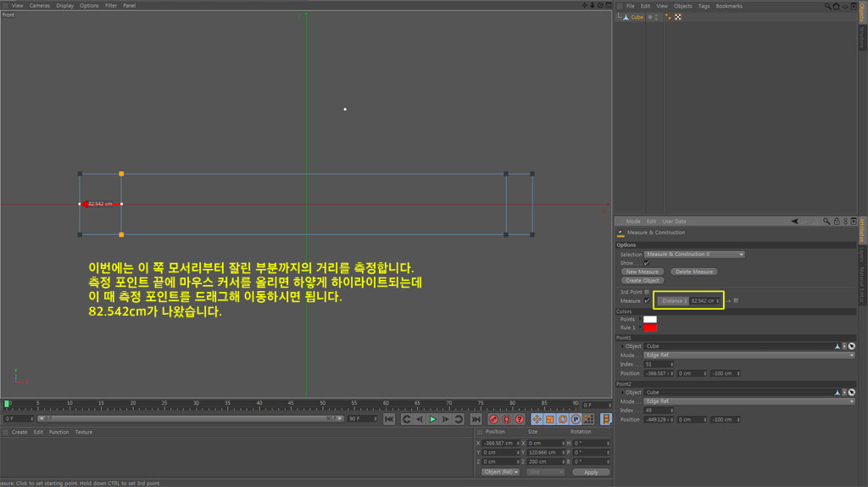868x487 pixels.
Task: Go to end of animation
Action: tap(476, 419)
